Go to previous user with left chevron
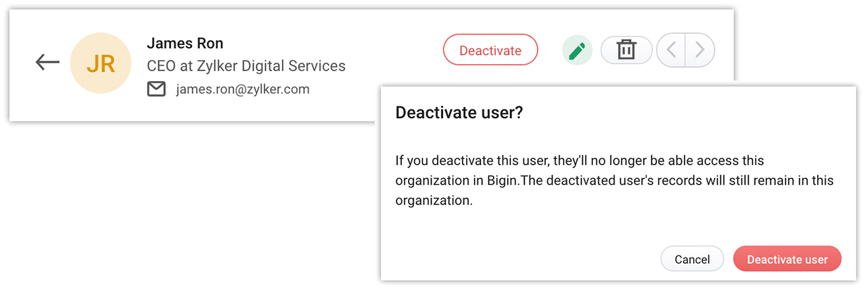868x293 pixels. [x=671, y=50]
